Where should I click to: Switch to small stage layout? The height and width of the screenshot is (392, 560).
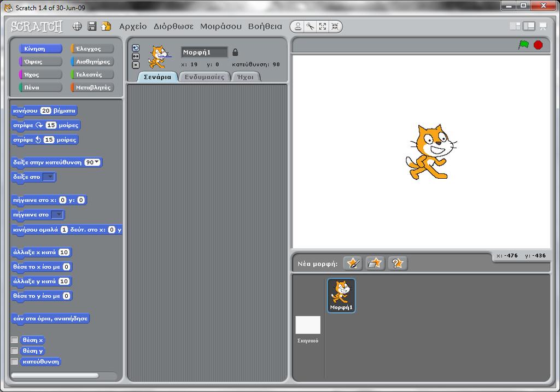coord(515,26)
